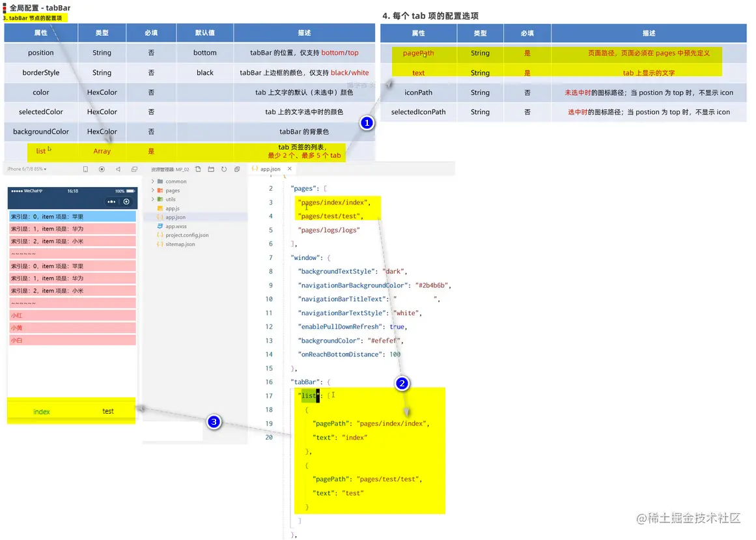Screen dimensions: 756x540
Task: Click the 小黄 row in simulator
Action: point(72,328)
